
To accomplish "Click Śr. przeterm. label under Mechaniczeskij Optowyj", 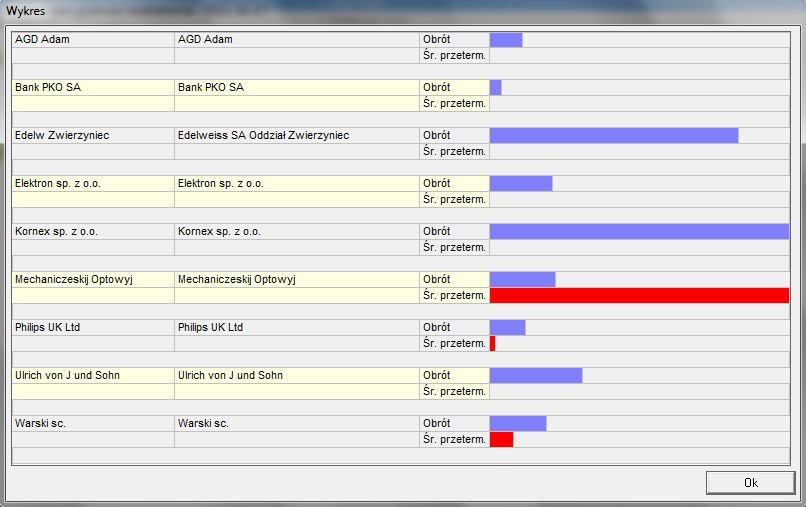I will [454, 296].
